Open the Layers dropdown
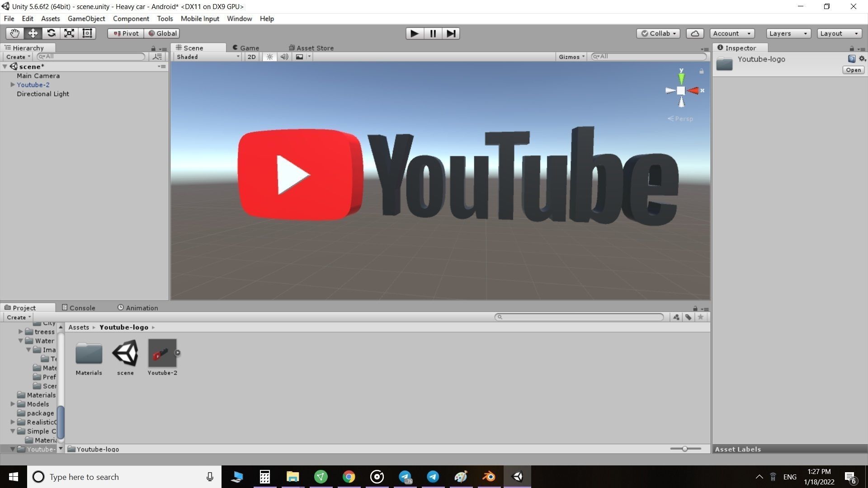 pos(788,33)
